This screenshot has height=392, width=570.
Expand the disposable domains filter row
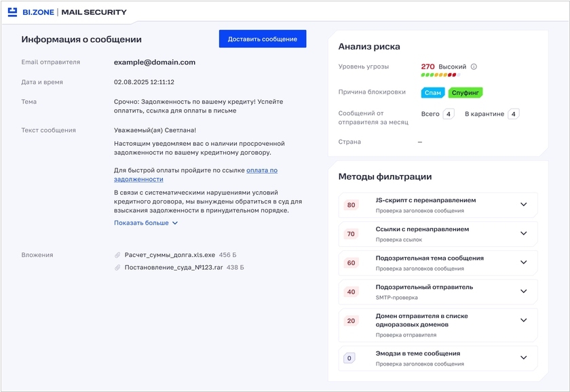pos(523,320)
